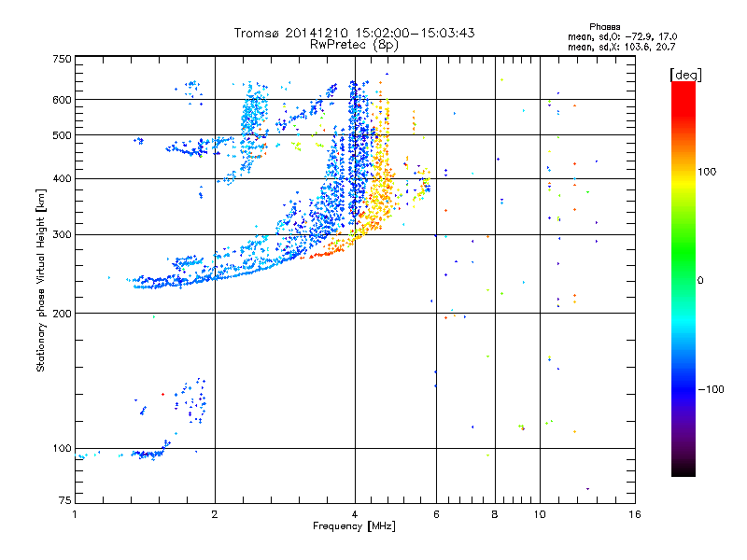This screenshot has height=560, width=747.
Task: Click the 200 km y-axis label
Action: 63,314
